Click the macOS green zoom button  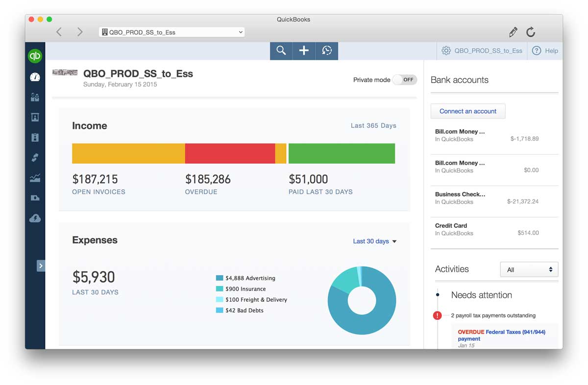(x=49, y=20)
